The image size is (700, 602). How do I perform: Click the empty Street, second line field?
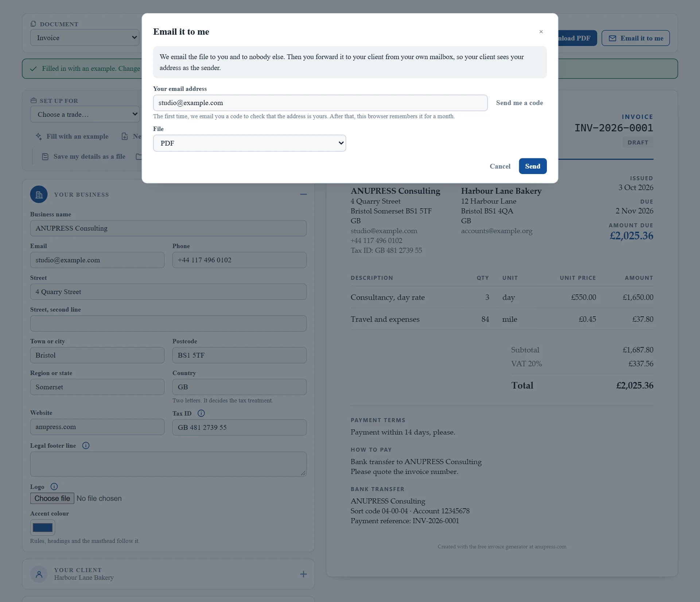(x=168, y=323)
